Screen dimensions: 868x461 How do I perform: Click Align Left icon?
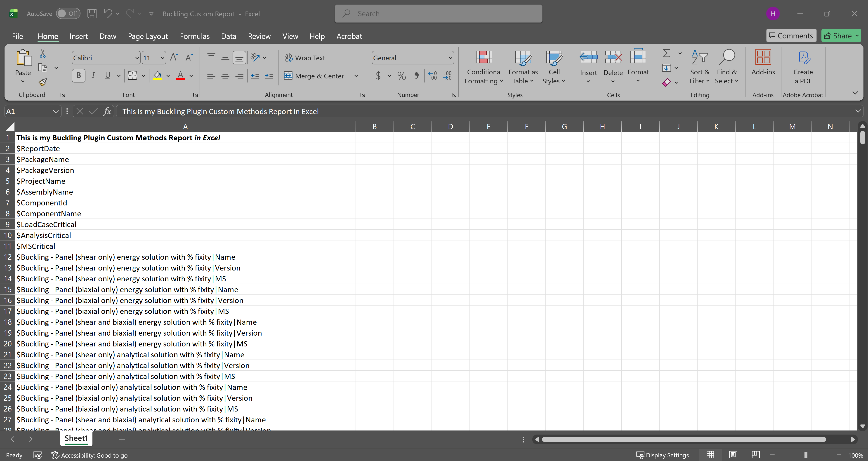pos(211,76)
